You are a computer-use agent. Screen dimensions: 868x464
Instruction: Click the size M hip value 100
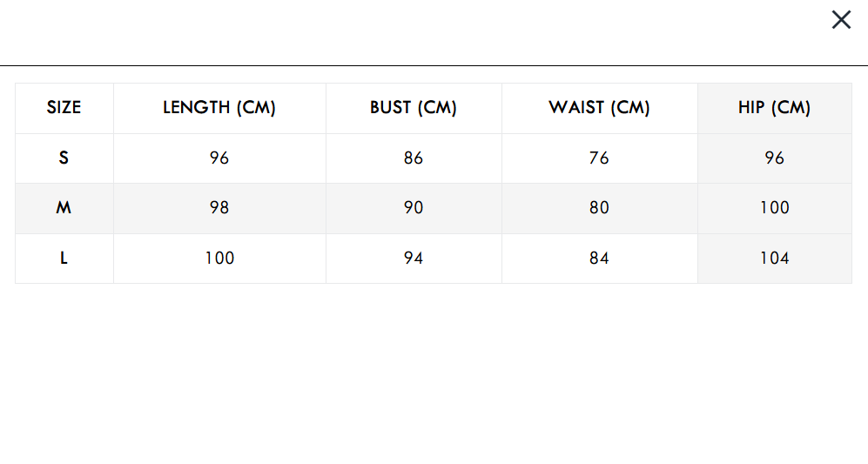(x=774, y=208)
